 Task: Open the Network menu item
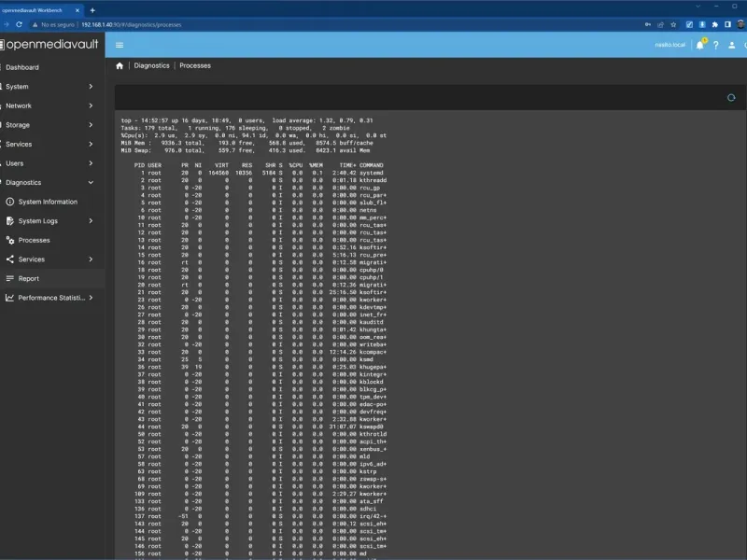click(x=52, y=105)
